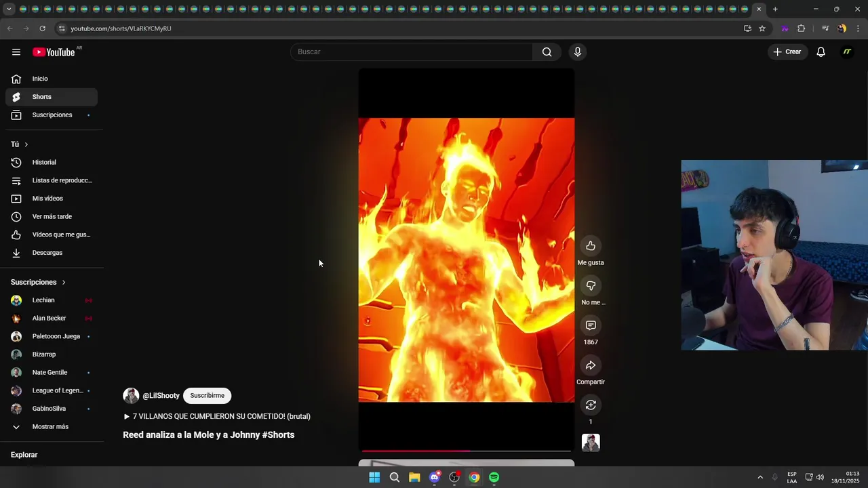Select Shorts in the sidebar
The width and height of the screenshot is (868, 488).
(52, 97)
